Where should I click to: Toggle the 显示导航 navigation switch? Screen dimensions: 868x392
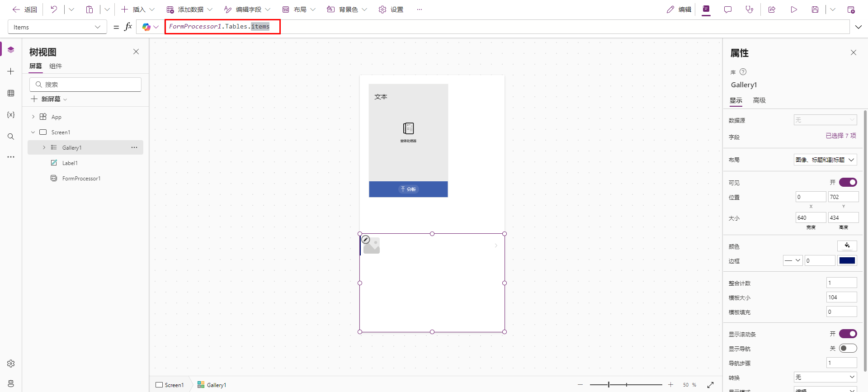point(848,348)
